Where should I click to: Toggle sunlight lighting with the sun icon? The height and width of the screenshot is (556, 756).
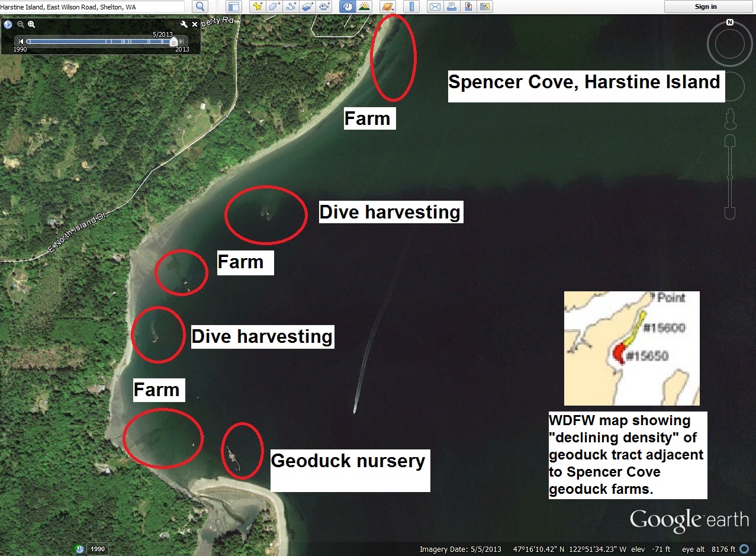tap(363, 7)
